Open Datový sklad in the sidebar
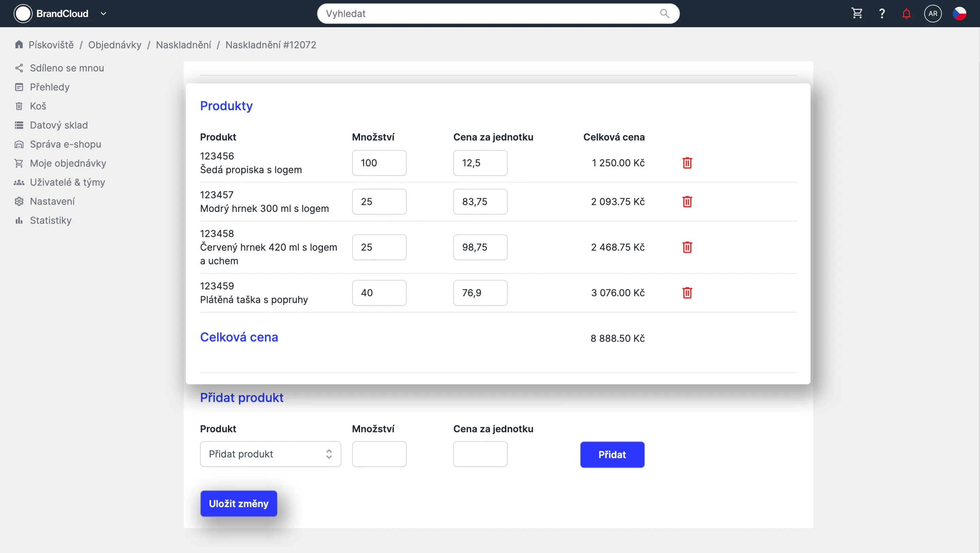980x553 pixels. 59,125
